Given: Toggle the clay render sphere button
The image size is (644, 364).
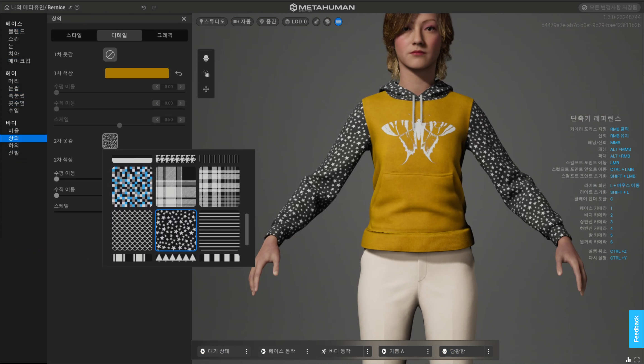Looking at the screenshot, I should pyautogui.click(x=327, y=22).
